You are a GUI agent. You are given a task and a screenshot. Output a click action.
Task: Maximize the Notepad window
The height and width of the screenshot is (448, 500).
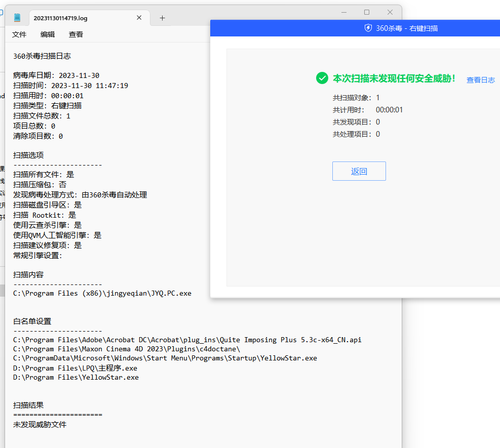tap(367, 12)
